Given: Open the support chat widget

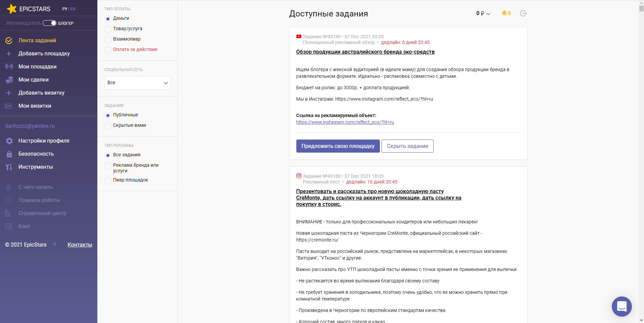Looking at the screenshot, I should 622,306.
